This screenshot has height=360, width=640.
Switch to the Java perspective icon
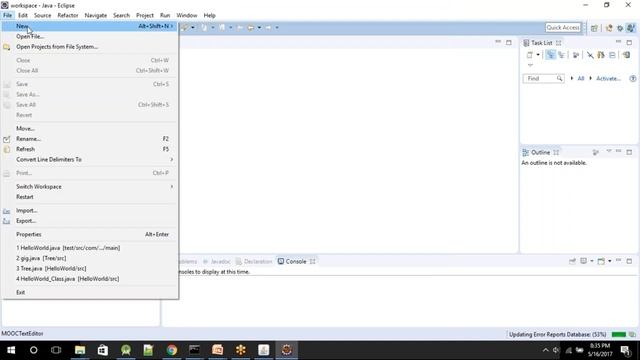coord(631,28)
